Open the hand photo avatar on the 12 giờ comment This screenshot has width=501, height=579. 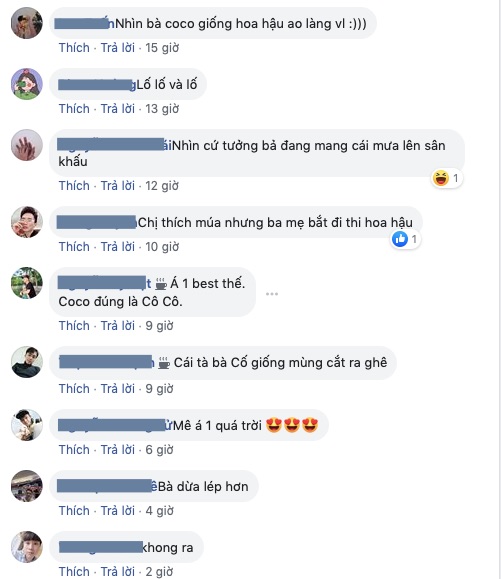point(27,145)
